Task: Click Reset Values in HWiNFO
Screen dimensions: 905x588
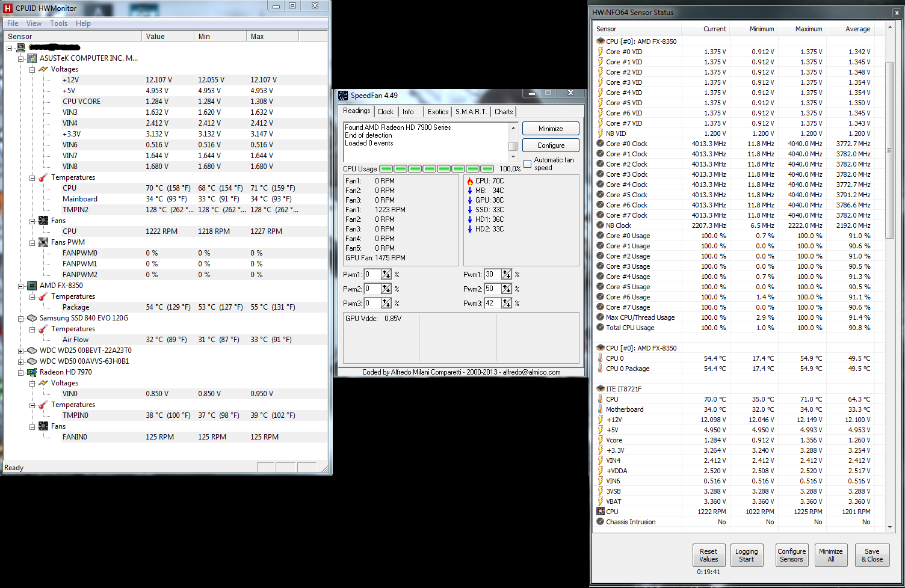Action: [x=708, y=555]
